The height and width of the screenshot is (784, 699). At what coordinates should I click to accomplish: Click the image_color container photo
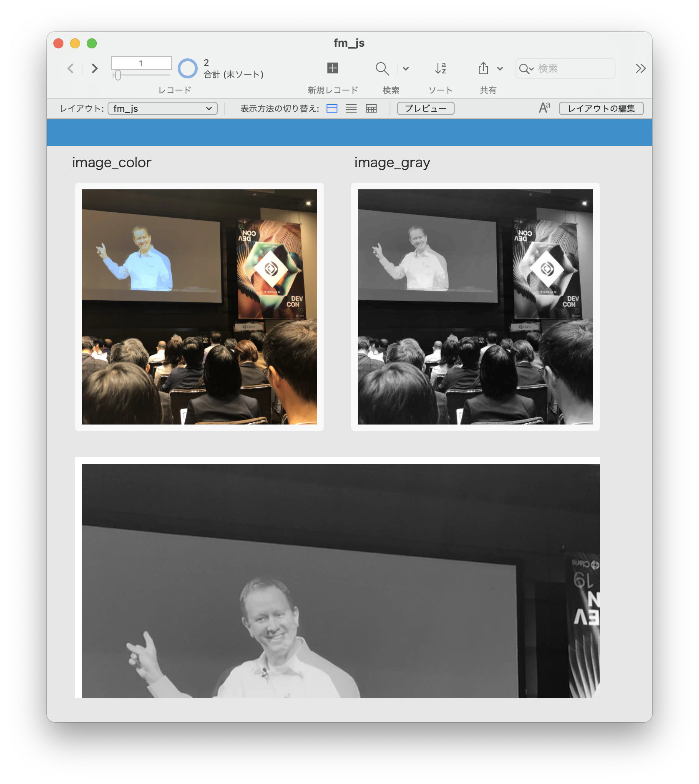tap(199, 307)
